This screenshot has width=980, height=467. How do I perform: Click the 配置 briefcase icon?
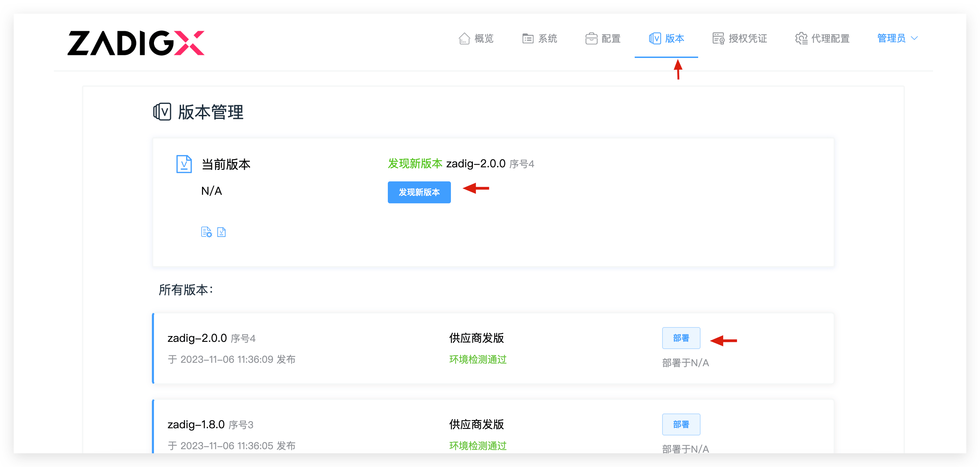(x=591, y=38)
